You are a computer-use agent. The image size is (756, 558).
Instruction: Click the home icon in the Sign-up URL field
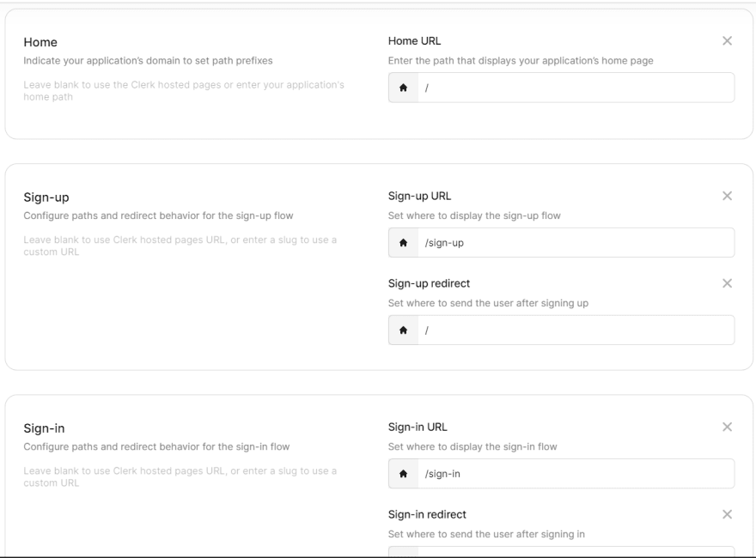click(404, 242)
